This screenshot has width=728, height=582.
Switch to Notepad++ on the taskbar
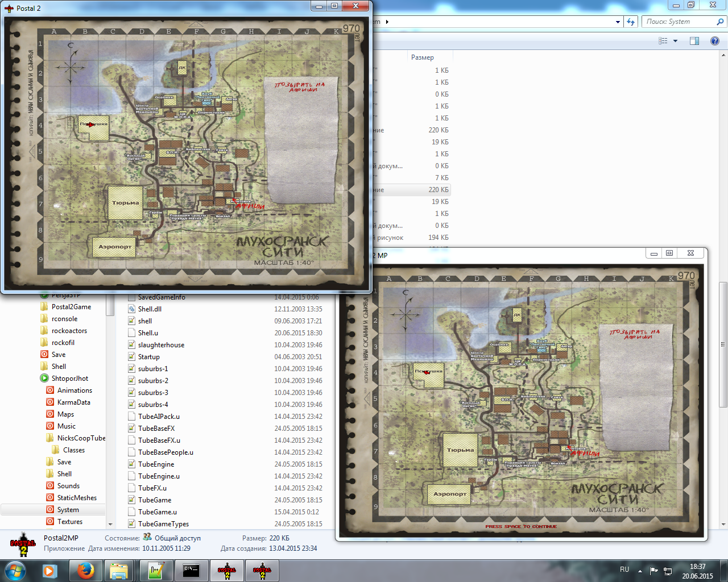pyautogui.click(x=156, y=571)
